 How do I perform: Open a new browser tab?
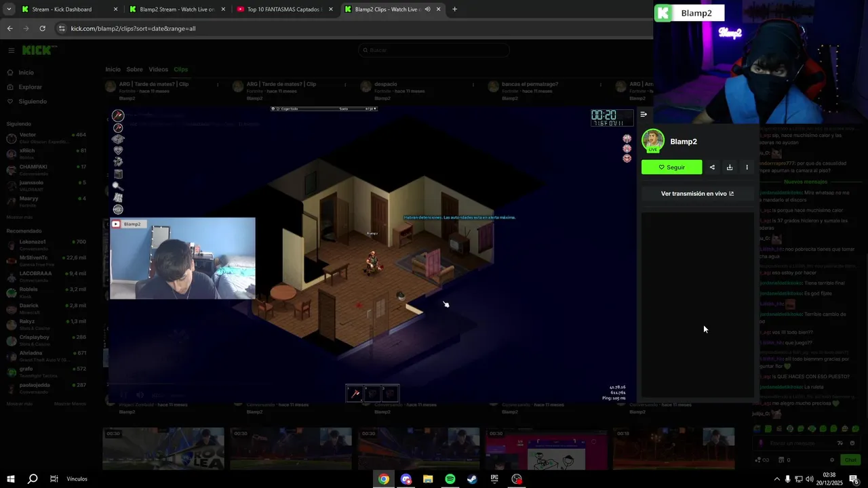tap(454, 9)
